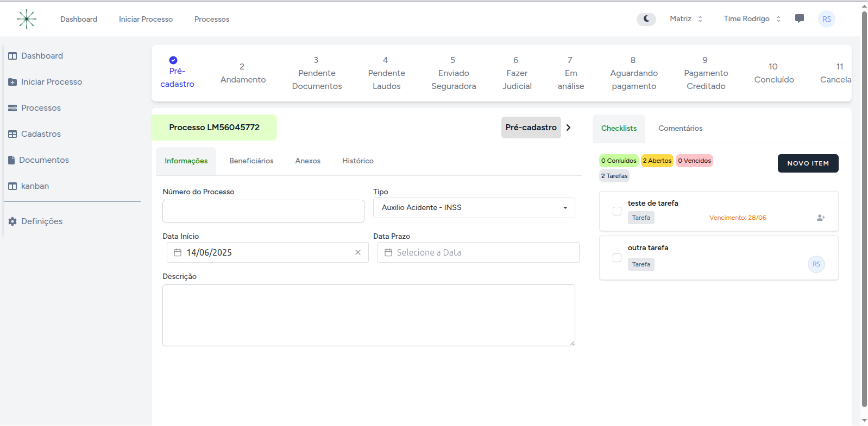Switch to Anexos tab
Viewport: 868px width, 426px height.
pyautogui.click(x=308, y=161)
